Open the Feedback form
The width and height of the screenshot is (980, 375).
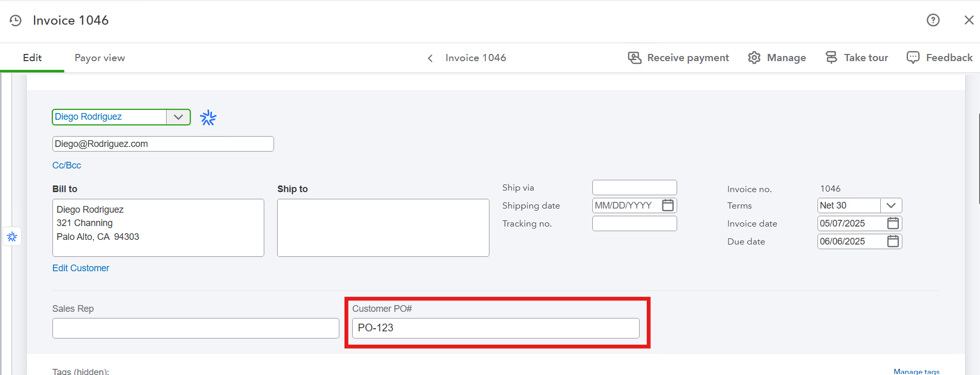coord(939,58)
